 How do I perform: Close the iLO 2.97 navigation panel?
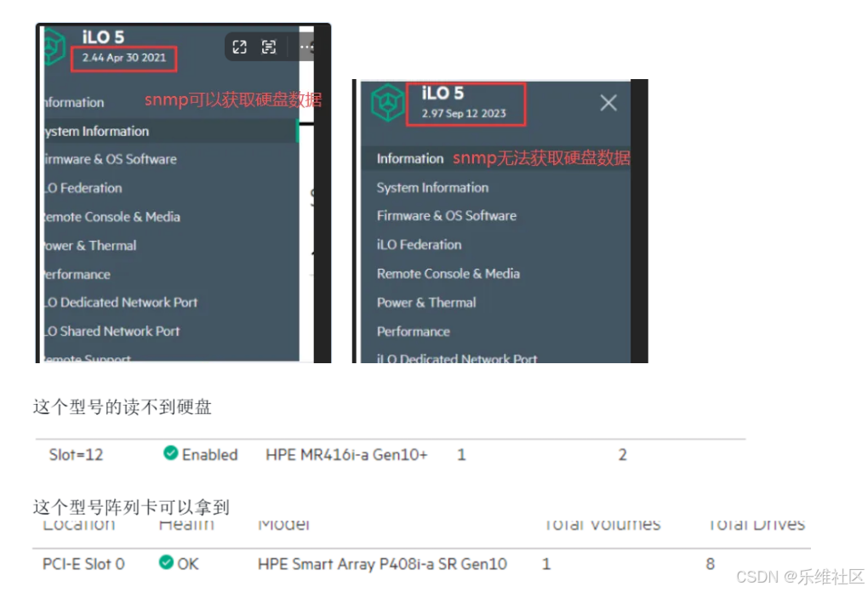(608, 102)
